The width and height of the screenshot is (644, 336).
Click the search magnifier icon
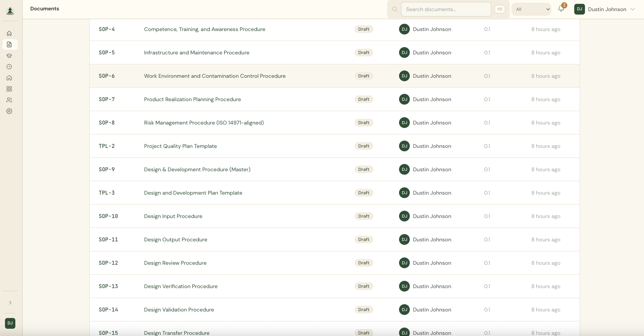[395, 9]
